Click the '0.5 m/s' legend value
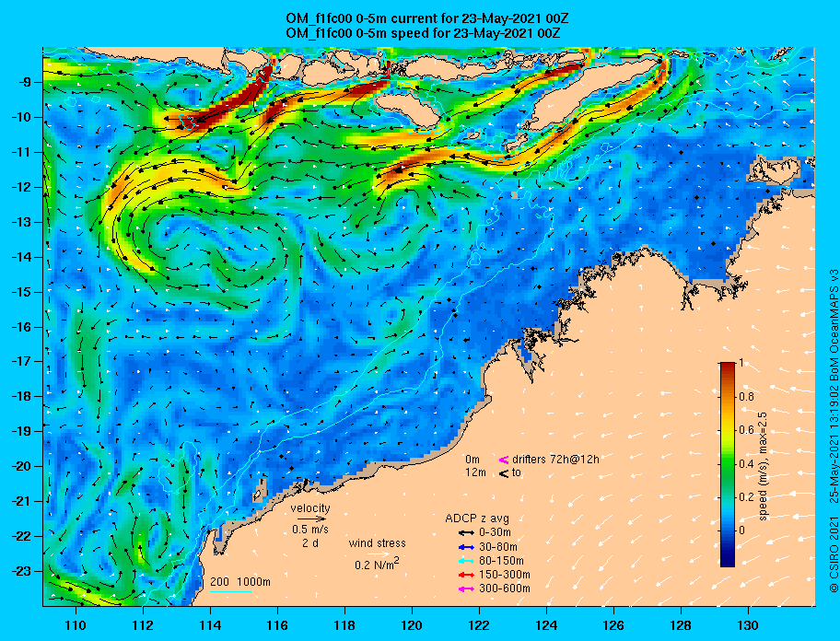The width and height of the screenshot is (840, 641). 310,529
